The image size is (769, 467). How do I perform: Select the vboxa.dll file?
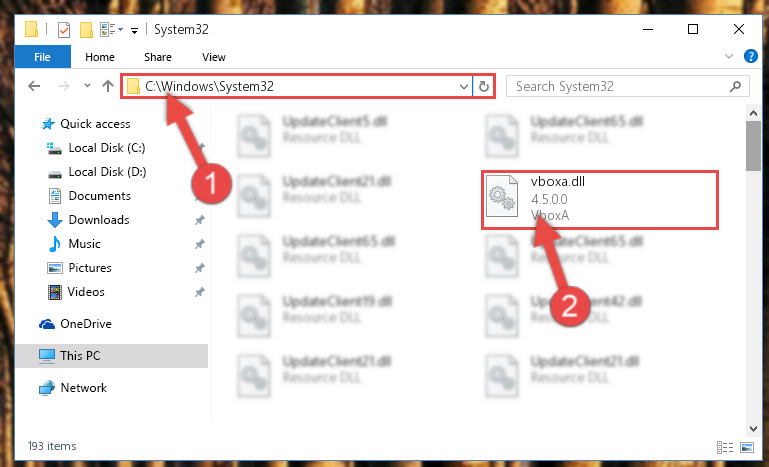[x=600, y=199]
